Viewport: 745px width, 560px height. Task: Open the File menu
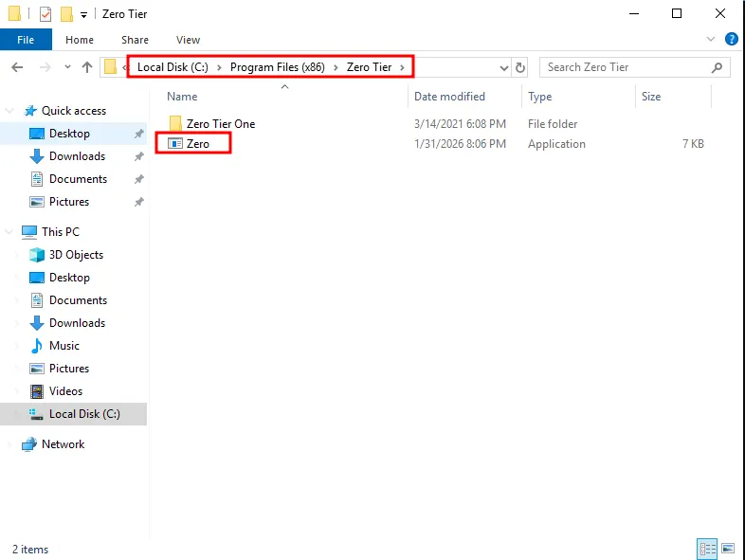tap(26, 40)
